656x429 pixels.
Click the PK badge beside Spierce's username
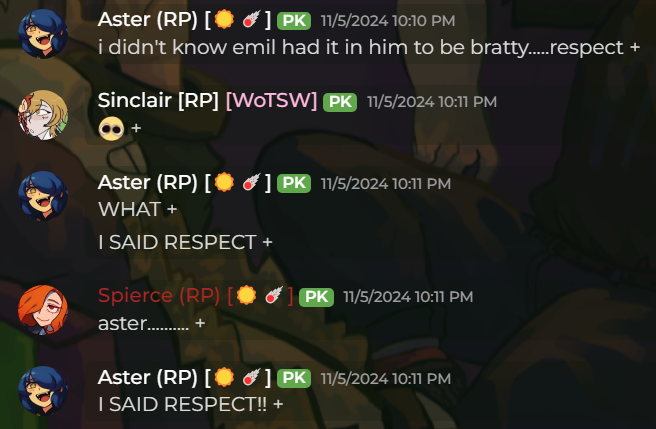click(317, 297)
